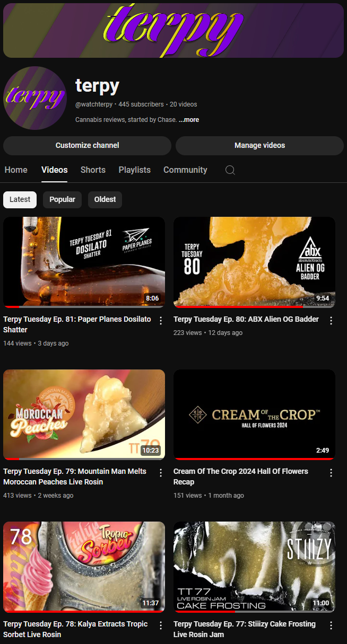Open Ep. 80 ABX Alien OG Badder title
The height and width of the screenshot is (644, 347).
[246, 320]
